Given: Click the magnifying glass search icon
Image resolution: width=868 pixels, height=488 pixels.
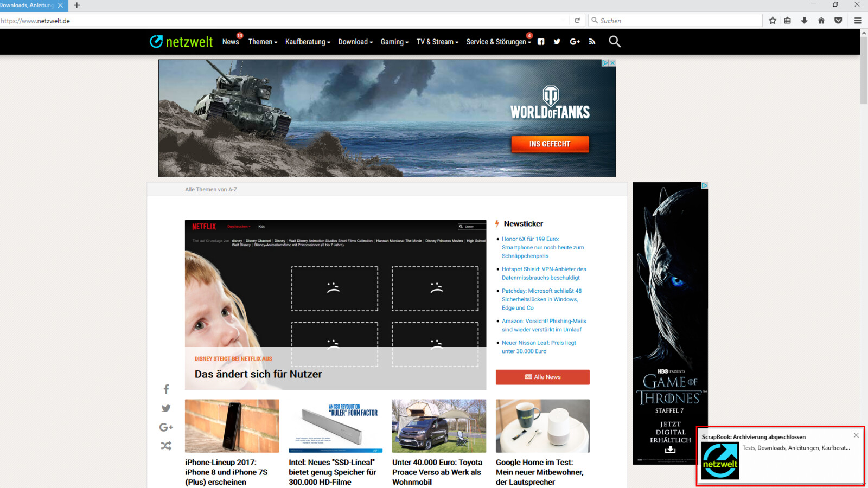Looking at the screenshot, I should click(x=615, y=41).
